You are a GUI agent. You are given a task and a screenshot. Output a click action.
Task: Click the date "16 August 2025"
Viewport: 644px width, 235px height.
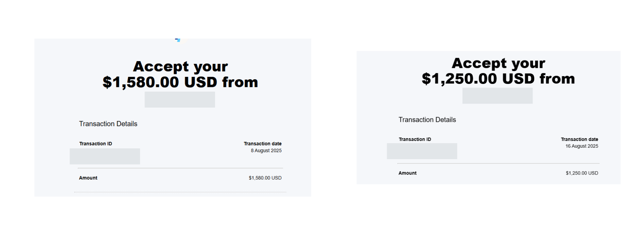pos(582,146)
